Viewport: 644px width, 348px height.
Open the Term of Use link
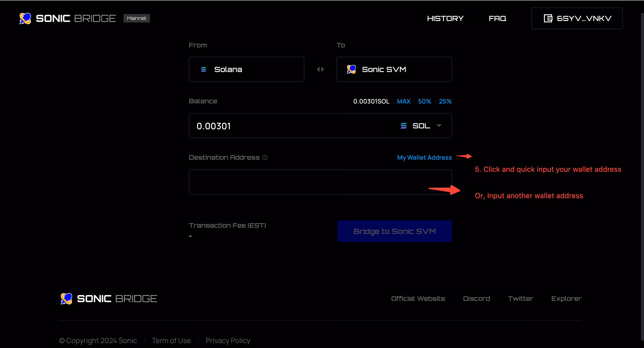pyautogui.click(x=171, y=340)
